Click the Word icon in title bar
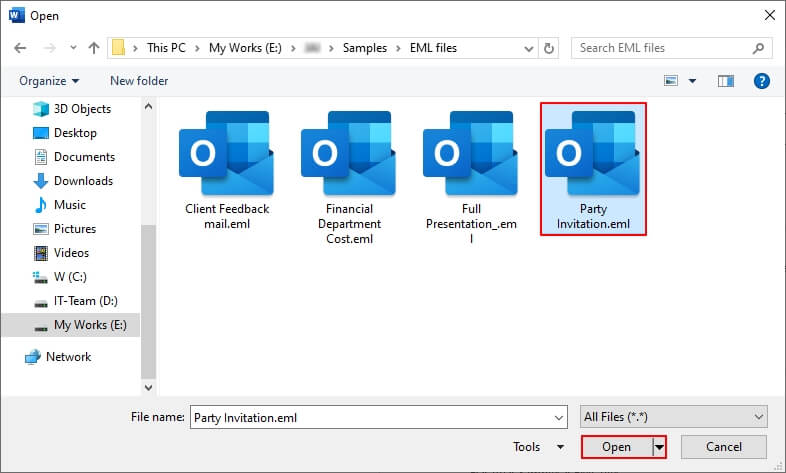This screenshot has width=786, height=473. point(17,16)
